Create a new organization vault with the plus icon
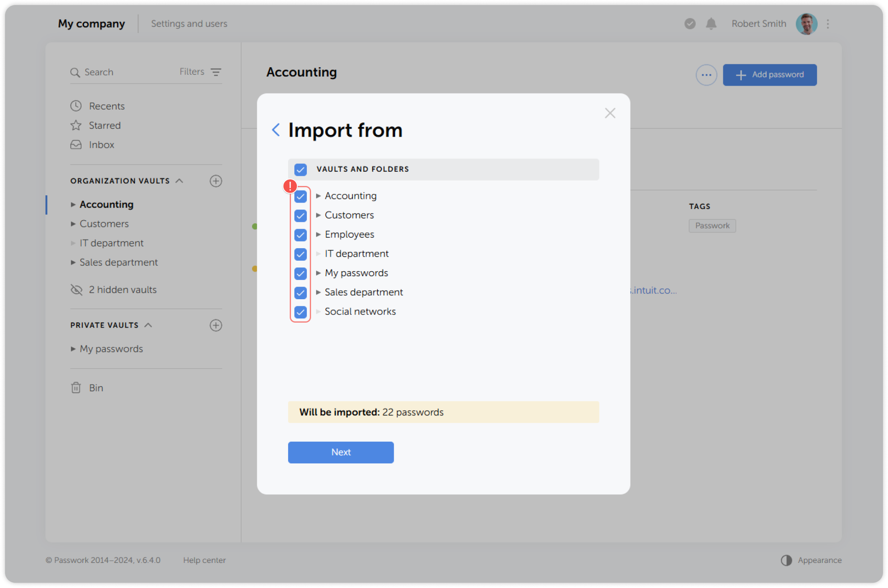 click(x=216, y=181)
